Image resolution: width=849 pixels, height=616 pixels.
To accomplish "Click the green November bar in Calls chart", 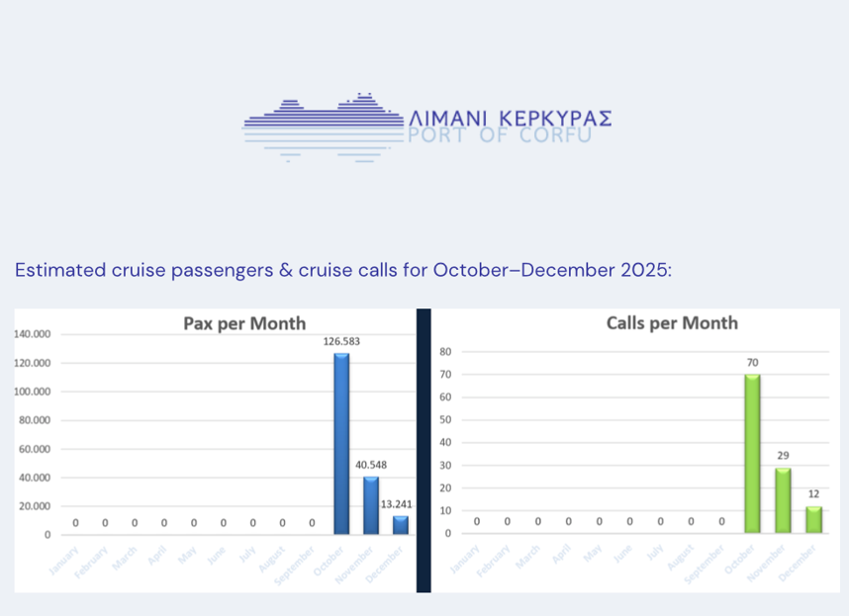I will point(783,500).
